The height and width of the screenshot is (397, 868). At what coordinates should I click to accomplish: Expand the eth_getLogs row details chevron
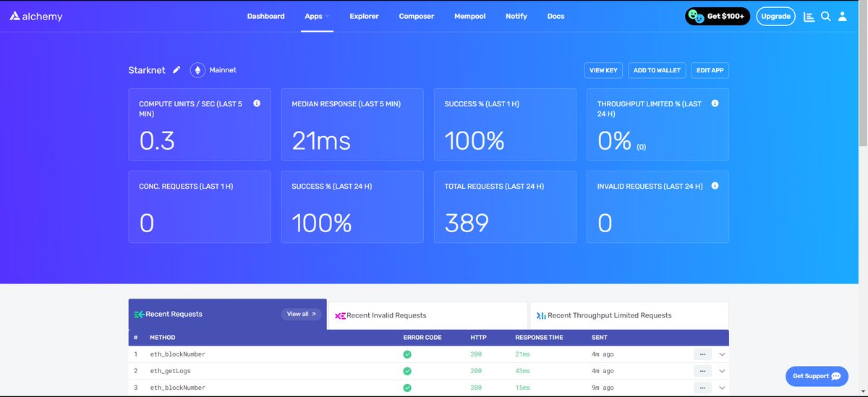(722, 371)
